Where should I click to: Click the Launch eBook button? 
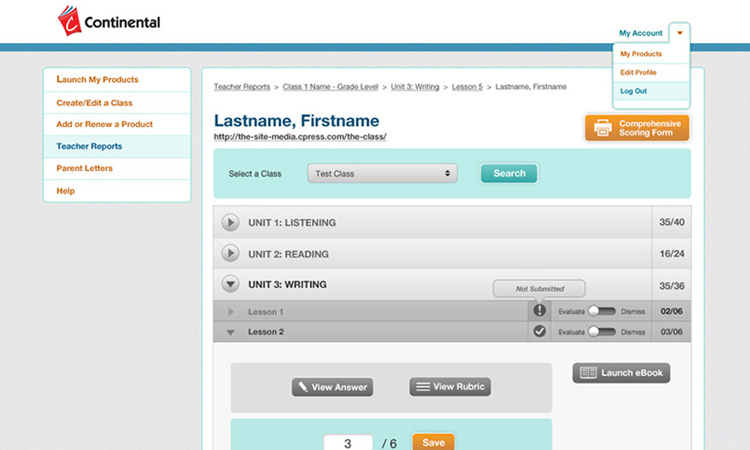tap(621, 373)
